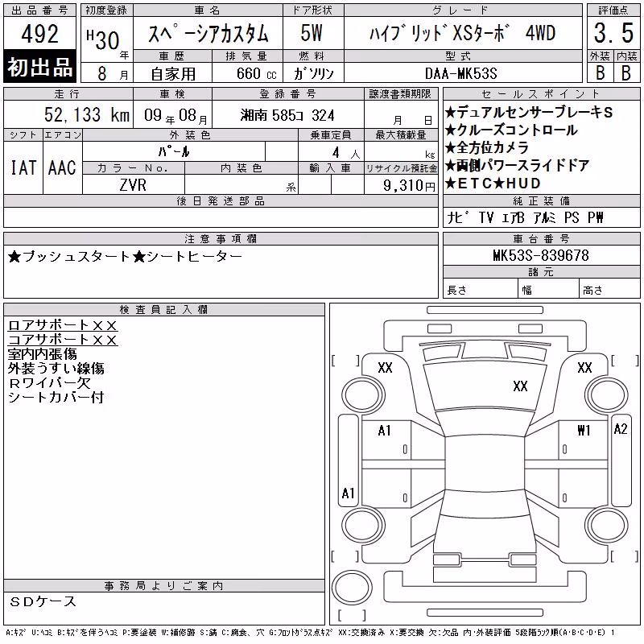Click the recycle deposit 9,310円 cell
Image resolution: width=644 pixels, height=644 pixels.
click(401, 185)
